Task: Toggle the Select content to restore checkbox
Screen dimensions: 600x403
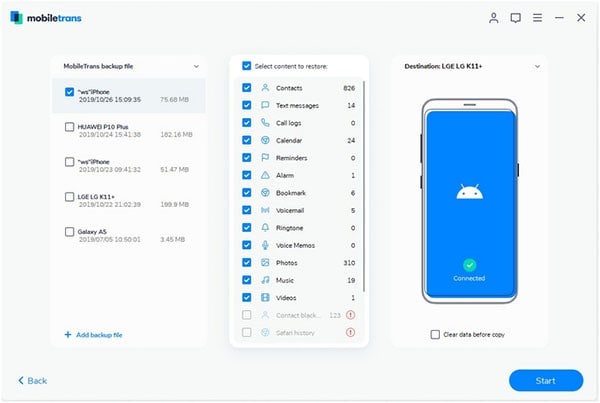Action: (x=246, y=65)
